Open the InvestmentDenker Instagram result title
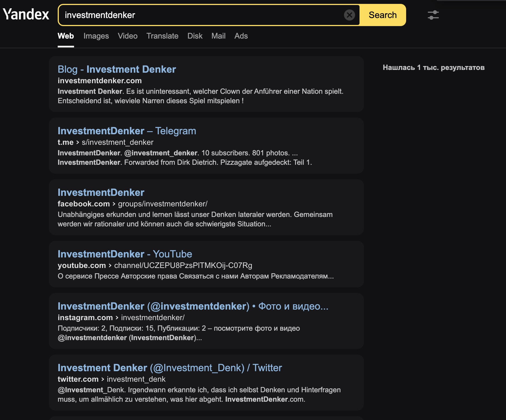Image resolution: width=506 pixels, height=420 pixels. (193, 306)
